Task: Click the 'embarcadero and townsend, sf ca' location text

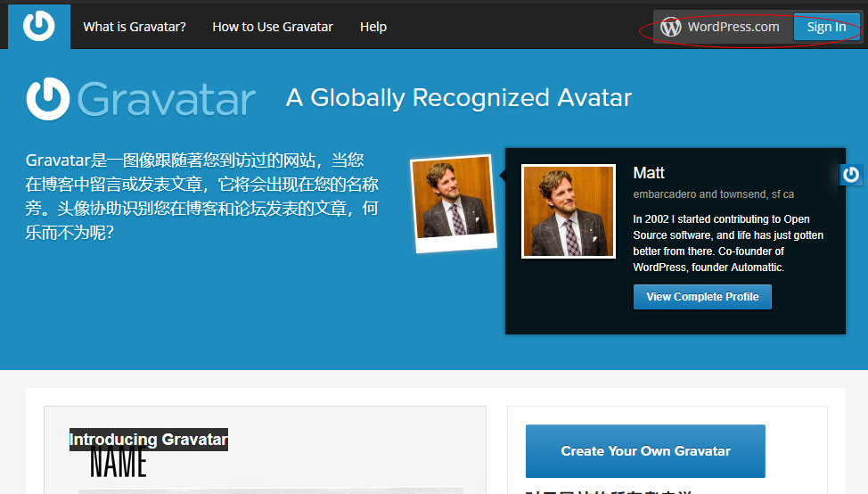Action: point(714,194)
